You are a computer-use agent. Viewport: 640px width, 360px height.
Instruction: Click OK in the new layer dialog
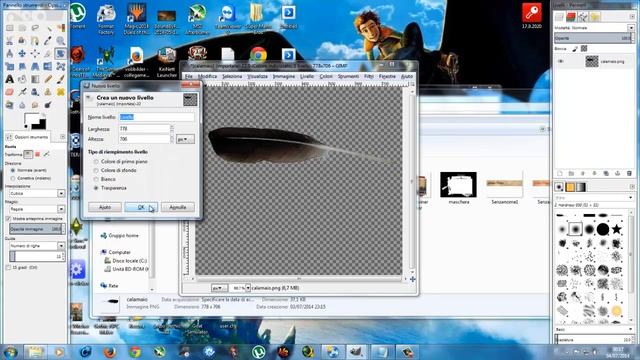pos(141,207)
